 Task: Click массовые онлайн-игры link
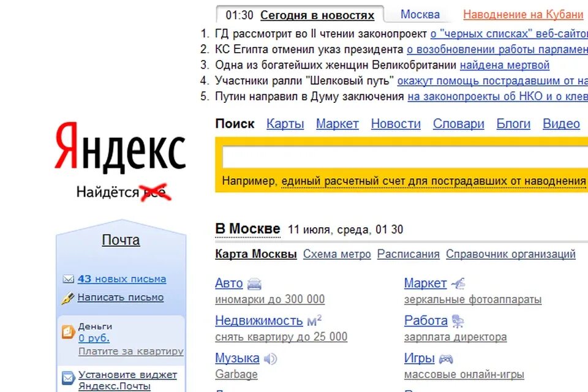[464, 374]
